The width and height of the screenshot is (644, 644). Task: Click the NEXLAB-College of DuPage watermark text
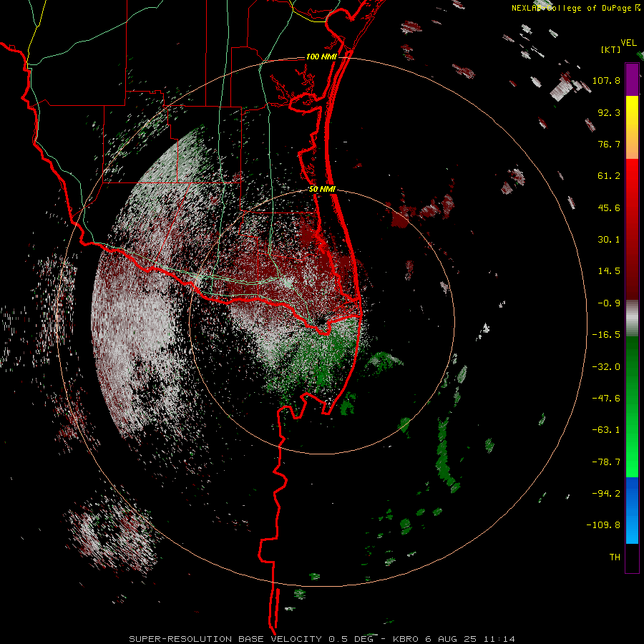(576, 8)
